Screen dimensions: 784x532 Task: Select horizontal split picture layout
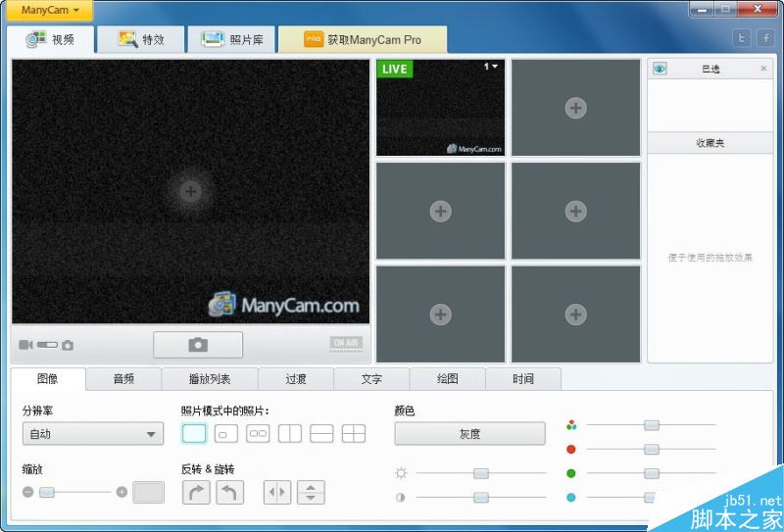(x=321, y=433)
